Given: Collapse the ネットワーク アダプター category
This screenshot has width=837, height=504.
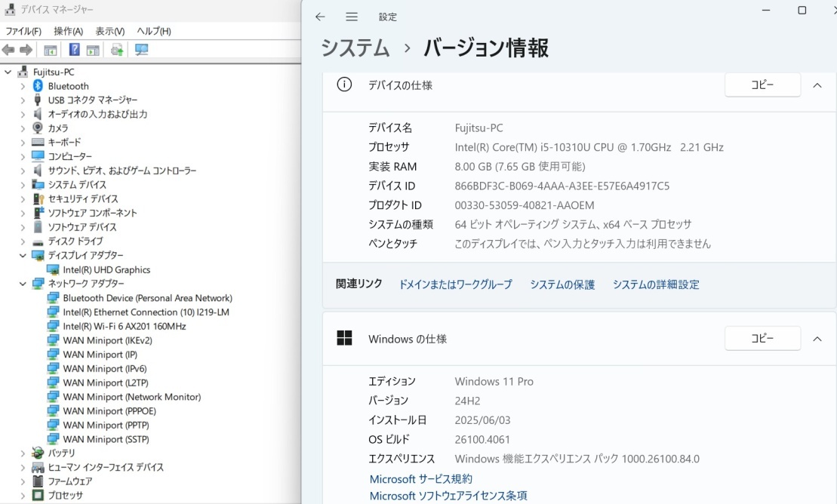Looking at the screenshot, I should tap(21, 284).
